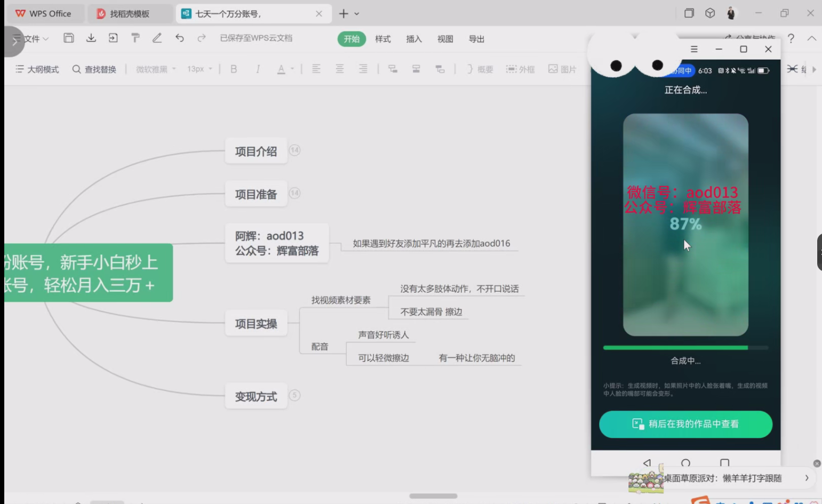Expand the 变现方式 node's 5 children
The image size is (822, 504).
pyautogui.click(x=294, y=395)
